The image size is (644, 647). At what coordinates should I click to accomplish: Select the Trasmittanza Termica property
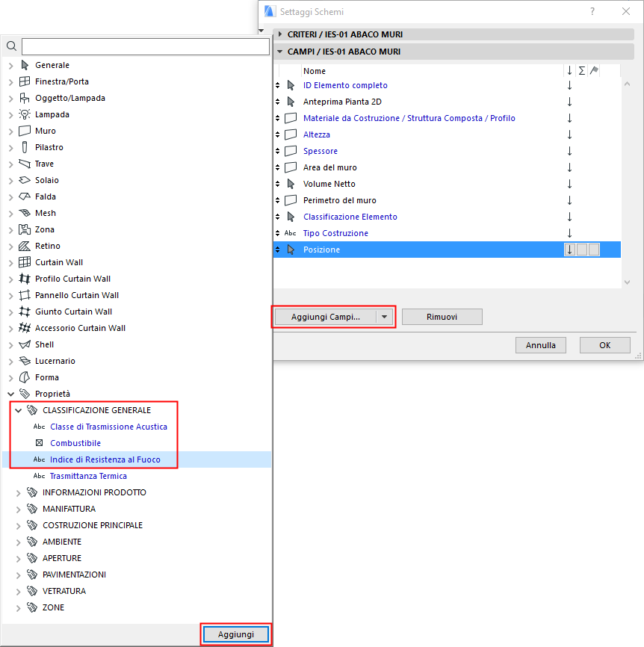(x=88, y=476)
